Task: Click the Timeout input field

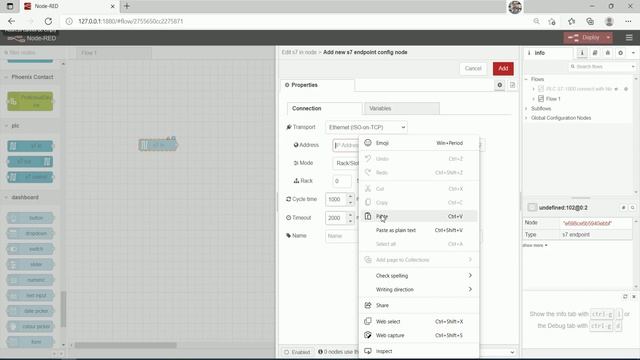Action: coord(336,218)
